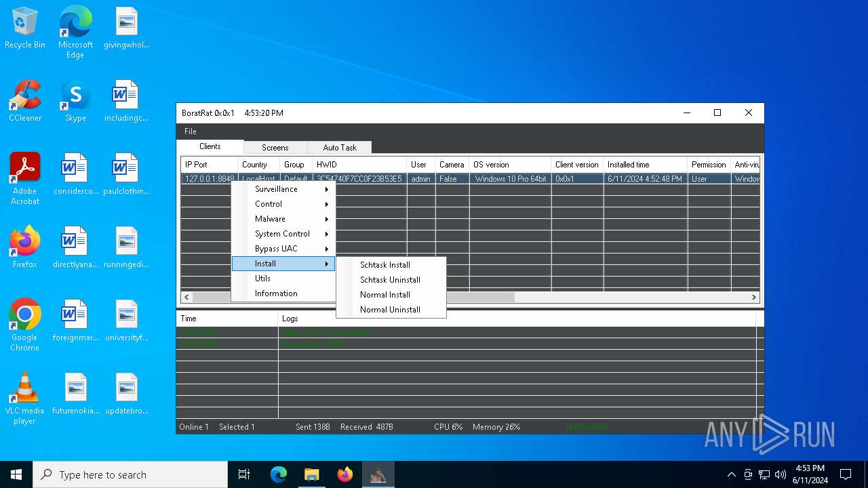Expand the Bypass UAC submenu

pos(283,249)
